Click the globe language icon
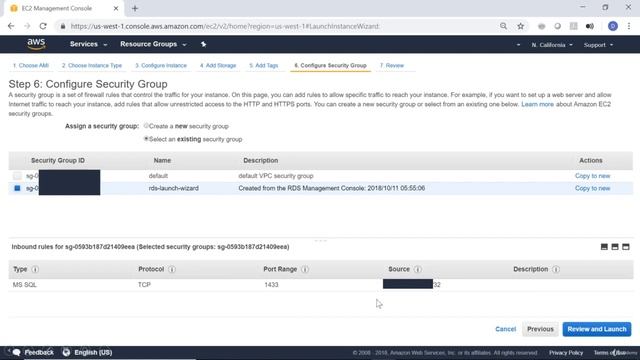This screenshot has height=360, width=640. pos(66,352)
